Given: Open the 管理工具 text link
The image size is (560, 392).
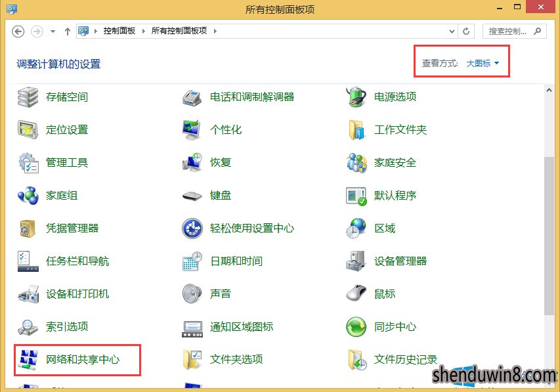Looking at the screenshot, I should click(67, 163).
